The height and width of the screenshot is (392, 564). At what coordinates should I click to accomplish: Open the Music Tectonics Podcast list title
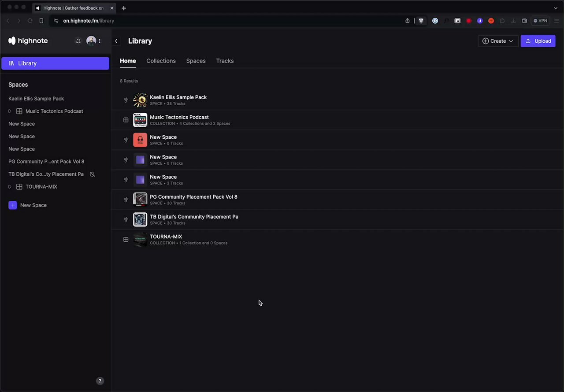pyautogui.click(x=179, y=117)
